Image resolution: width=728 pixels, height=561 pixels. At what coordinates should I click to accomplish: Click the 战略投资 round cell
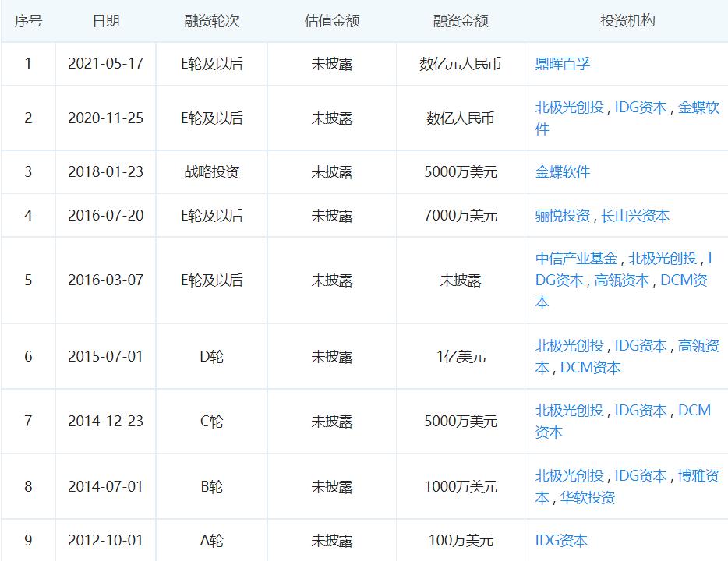point(212,172)
